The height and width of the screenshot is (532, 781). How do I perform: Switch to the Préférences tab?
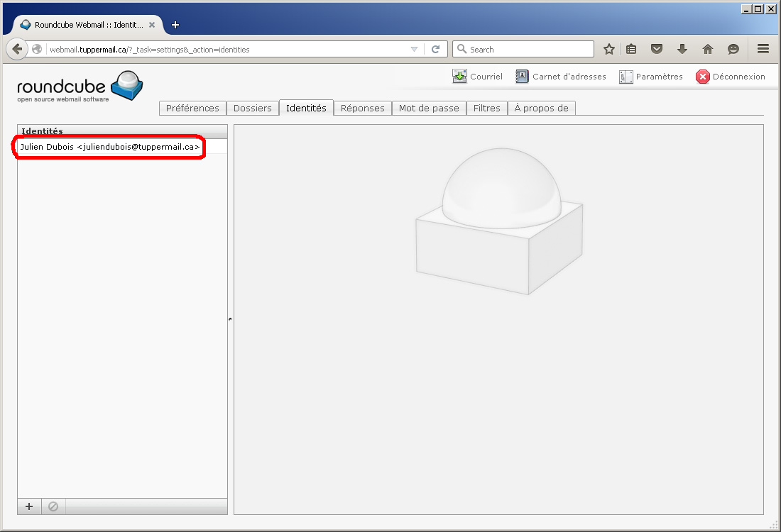click(192, 108)
